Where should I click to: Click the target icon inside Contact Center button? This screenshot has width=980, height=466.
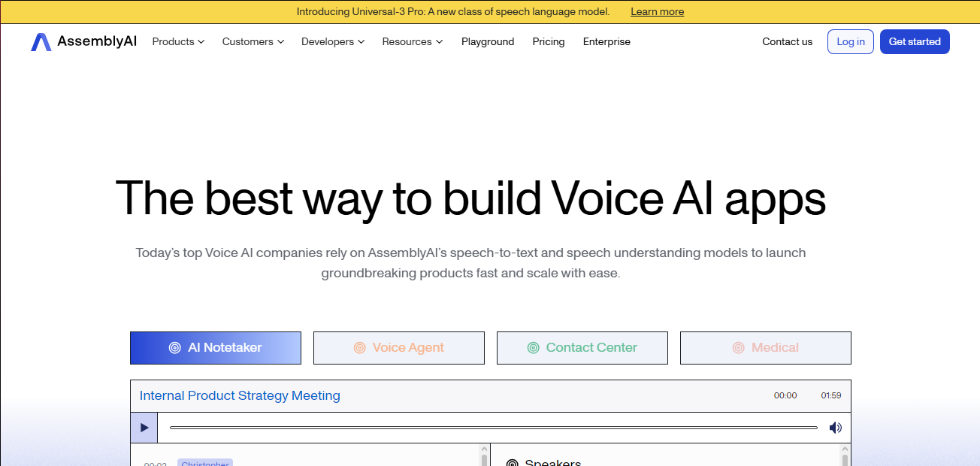(x=534, y=347)
